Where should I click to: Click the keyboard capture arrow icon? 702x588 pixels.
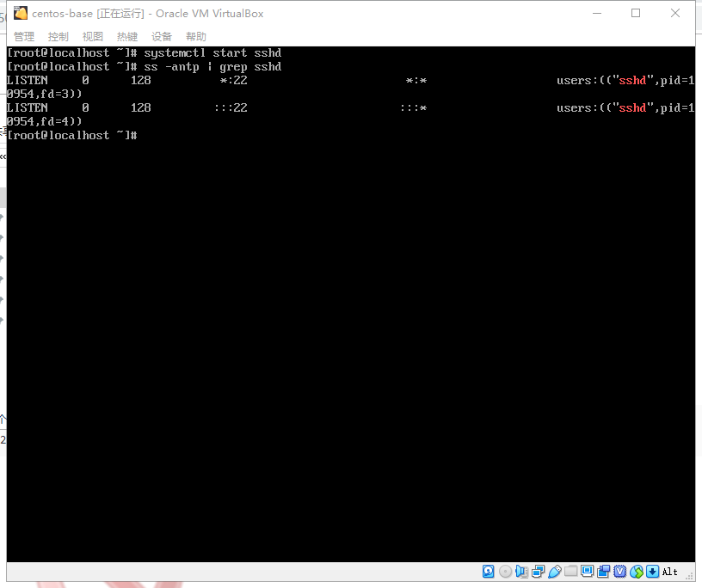[x=652, y=572]
